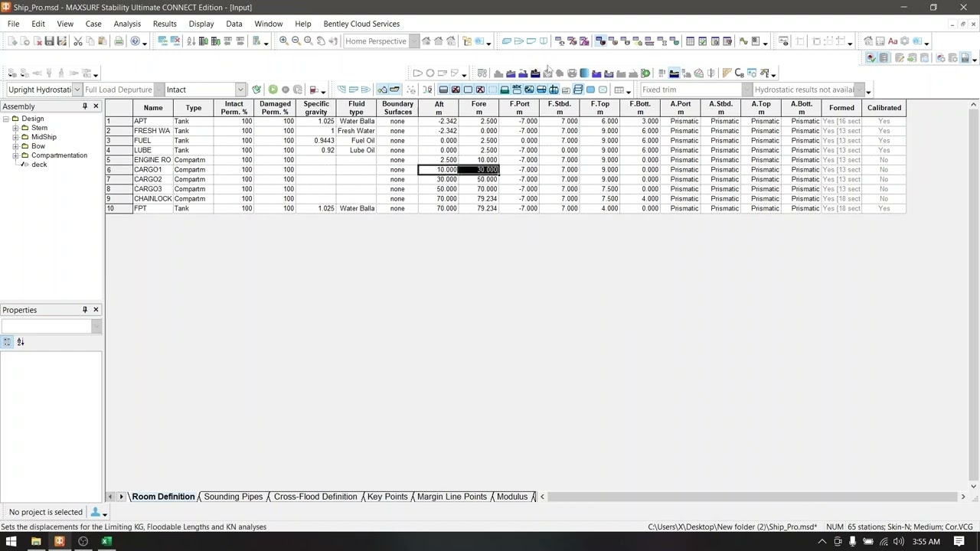Open the 'Intact' damage case dropdown
Viewport: 980px width, 551px height.
[240, 90]
